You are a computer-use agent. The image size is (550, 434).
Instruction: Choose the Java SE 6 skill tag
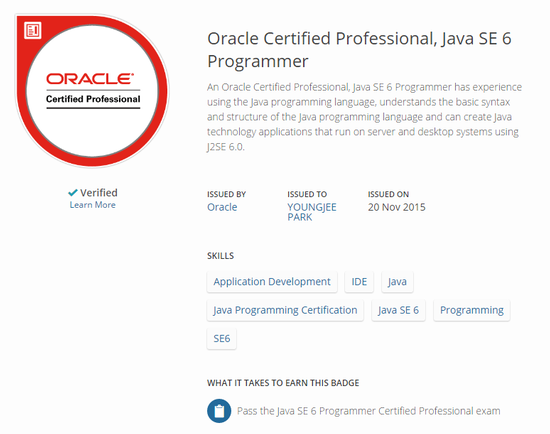(398, 310)
